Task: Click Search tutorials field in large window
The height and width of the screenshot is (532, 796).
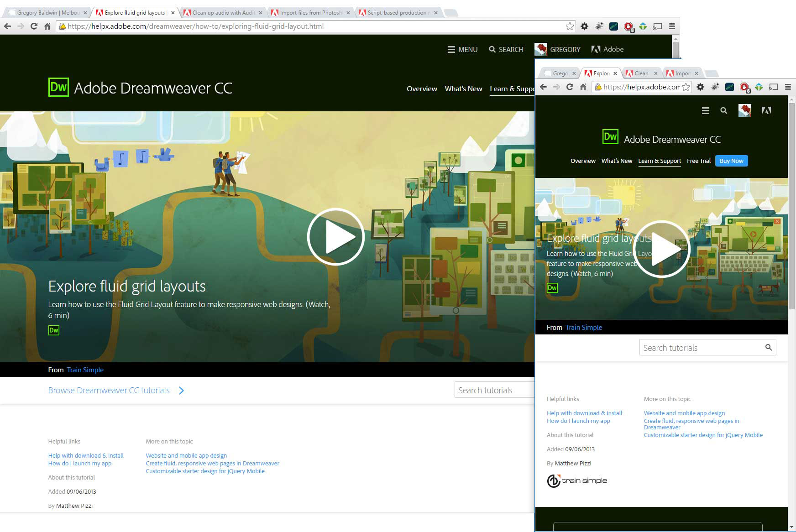Action: coord(494,390)
